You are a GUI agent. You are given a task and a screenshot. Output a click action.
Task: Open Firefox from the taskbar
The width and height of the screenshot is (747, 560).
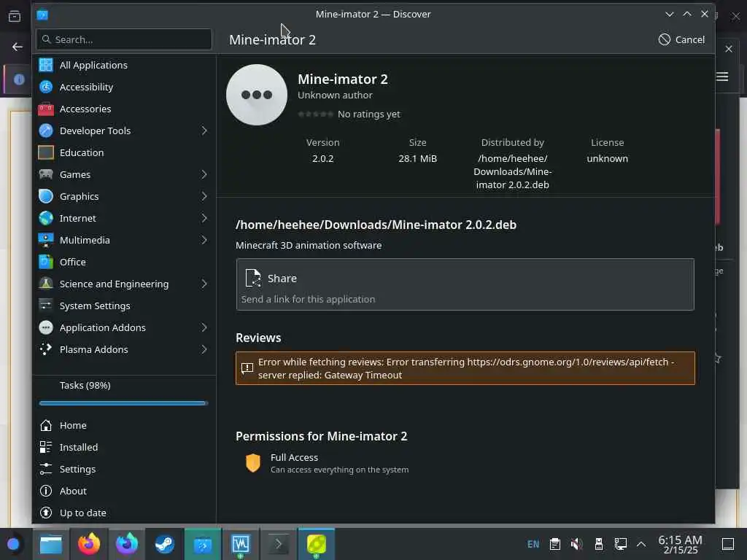(x=88, y=544)
